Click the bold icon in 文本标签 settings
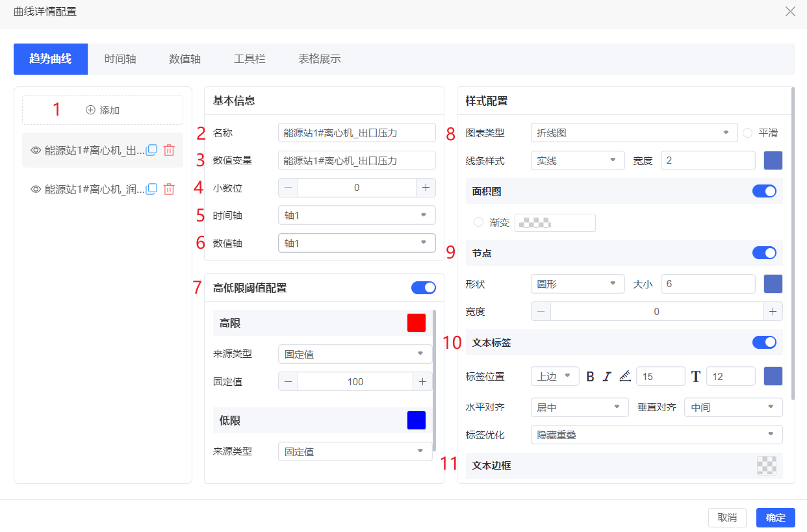Viewport: 807px width, 532px height. pyautogui.click(x=590, y=376)
